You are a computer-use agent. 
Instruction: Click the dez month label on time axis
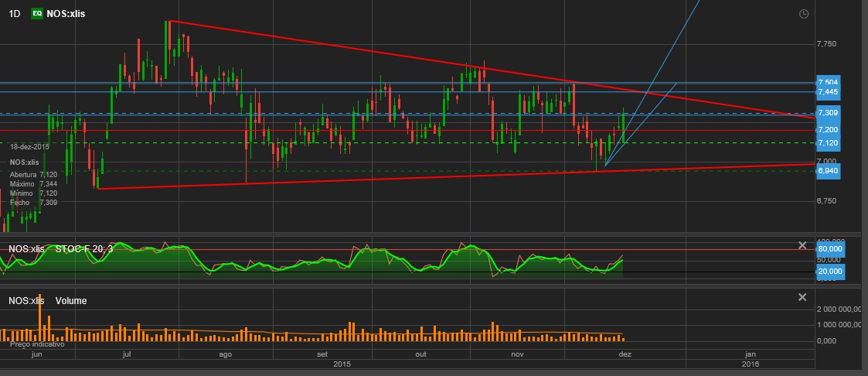point(625,354)
